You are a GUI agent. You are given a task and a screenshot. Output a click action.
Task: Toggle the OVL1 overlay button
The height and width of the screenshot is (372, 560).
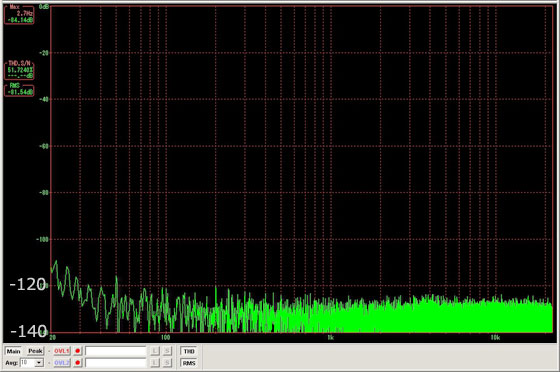click(61, 351)
